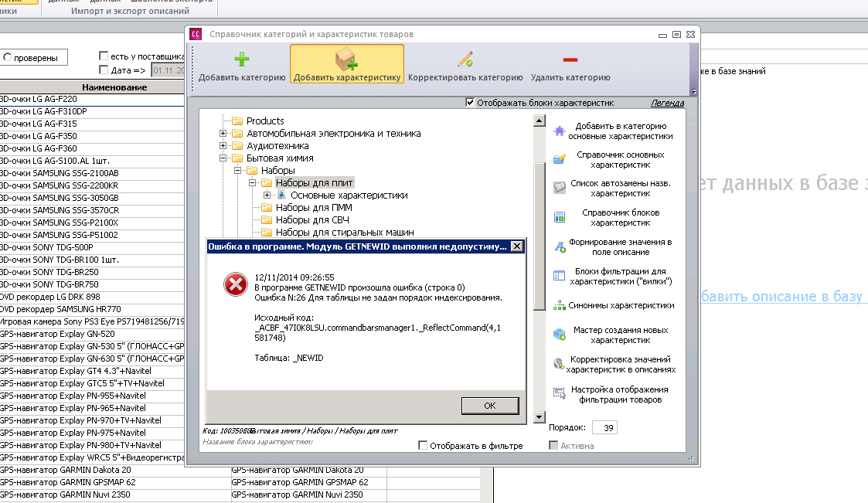Toggle Отображать блоки характеристик checkbox

(470, 102)
